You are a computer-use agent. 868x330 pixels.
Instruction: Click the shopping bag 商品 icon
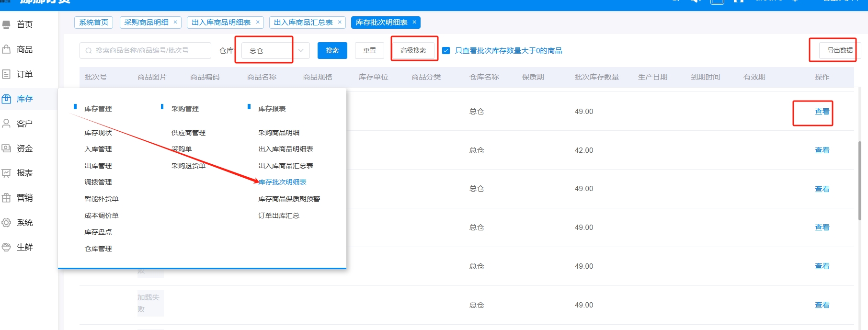(x=6, y=49)
